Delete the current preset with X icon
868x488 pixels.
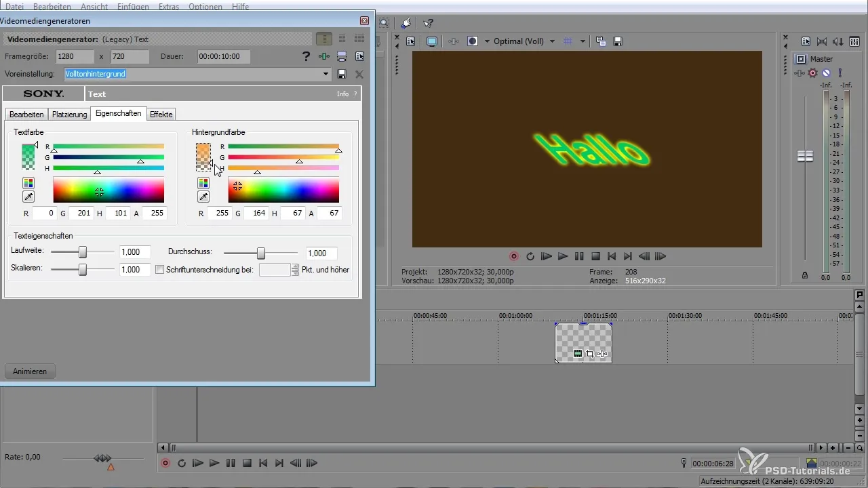359,74
